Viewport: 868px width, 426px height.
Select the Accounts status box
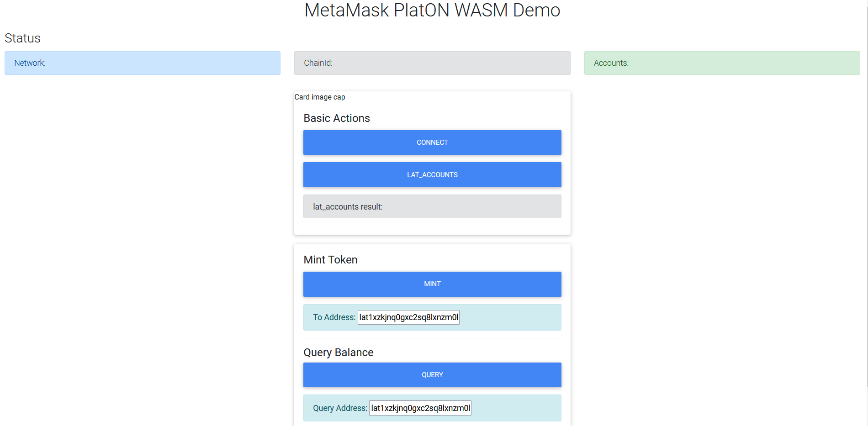(x=722, y=63)
